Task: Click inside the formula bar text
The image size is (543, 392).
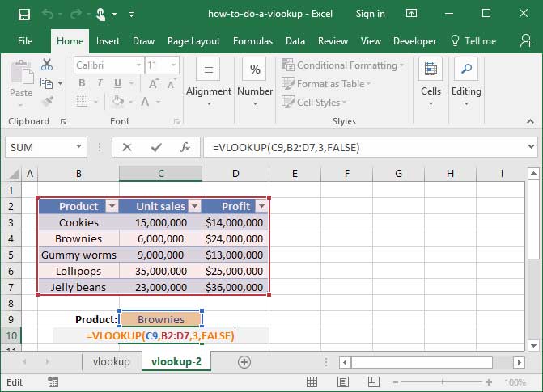Action: 286,148
